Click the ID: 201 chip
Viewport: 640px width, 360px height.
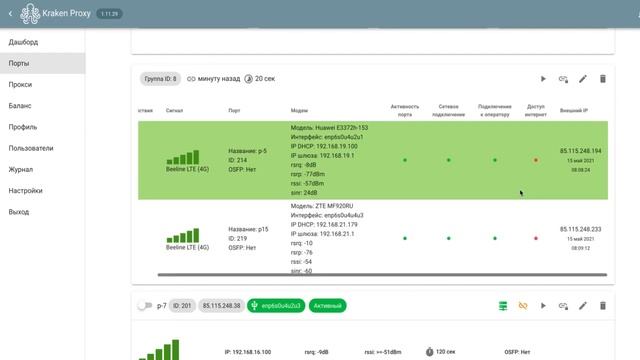click(182, 306)
